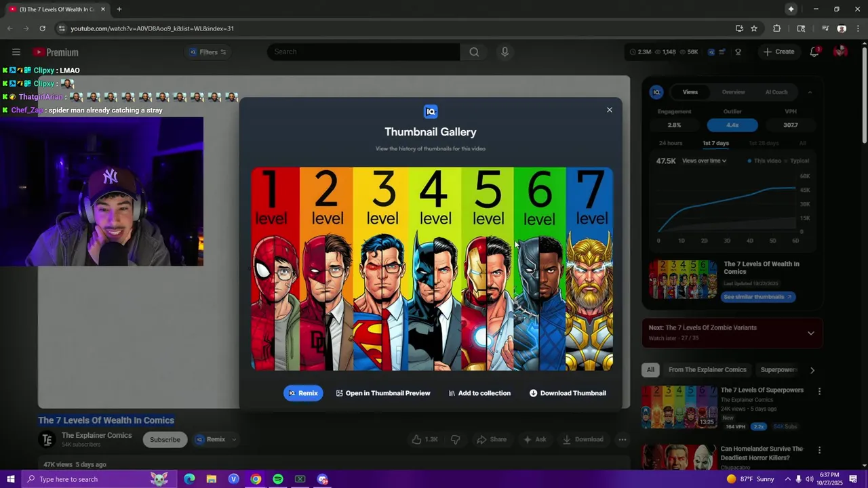Viewport: 868px width, 488px height.
Task: Go to YouTube Premium home logo
Action: tap(56, 52)
